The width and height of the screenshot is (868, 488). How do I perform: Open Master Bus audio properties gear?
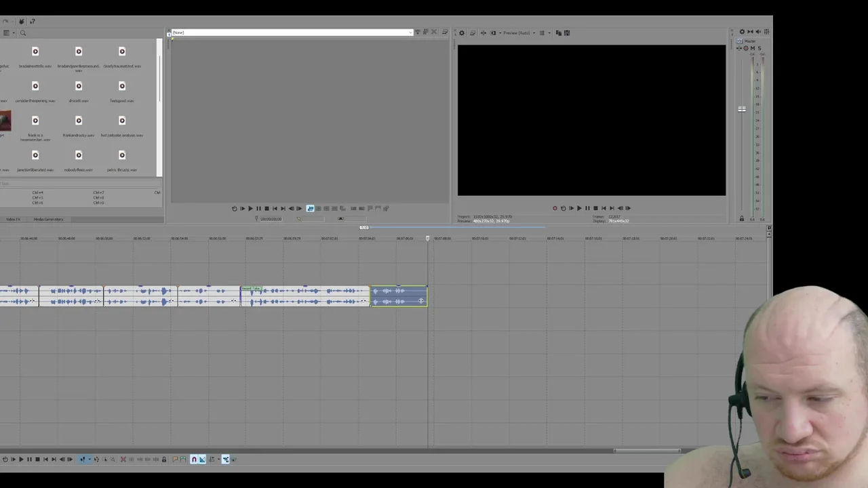pyautogui.click(x=742, y=32)
